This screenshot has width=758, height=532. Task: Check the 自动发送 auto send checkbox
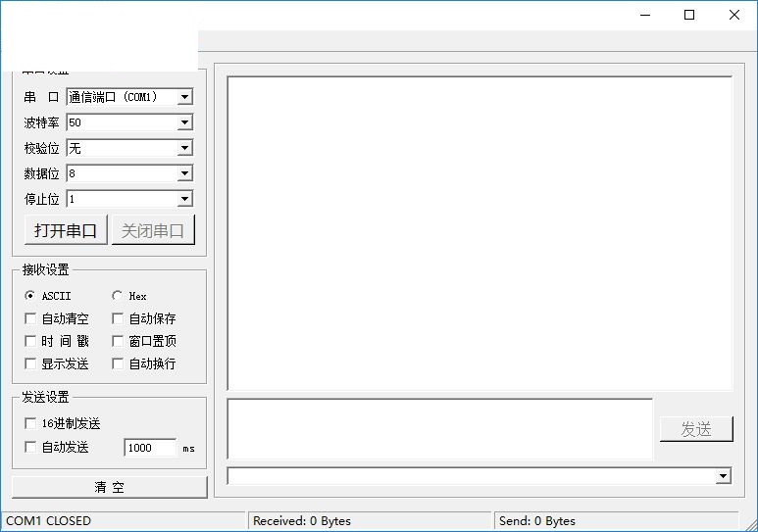30,447
